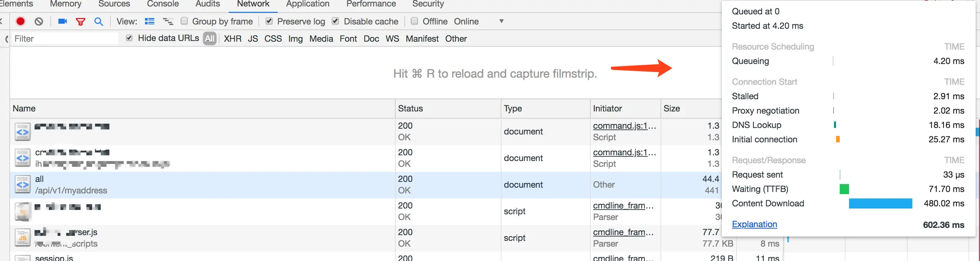Click document icon of first request row
Screen dimensions: 980x261
click(x=22, y=132)
